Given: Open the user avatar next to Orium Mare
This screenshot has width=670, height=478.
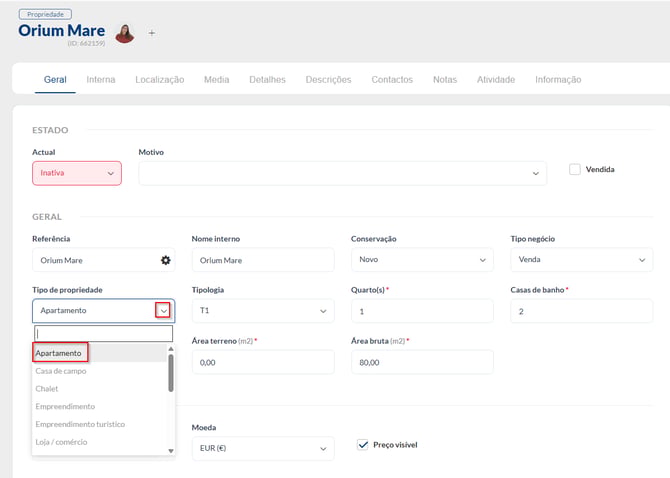Looking at the screenshot, I should click(125, 33).
